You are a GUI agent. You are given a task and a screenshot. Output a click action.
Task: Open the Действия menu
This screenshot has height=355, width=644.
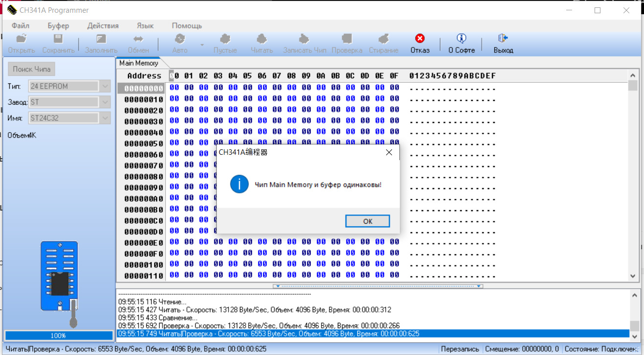click(x=103, y=26)
